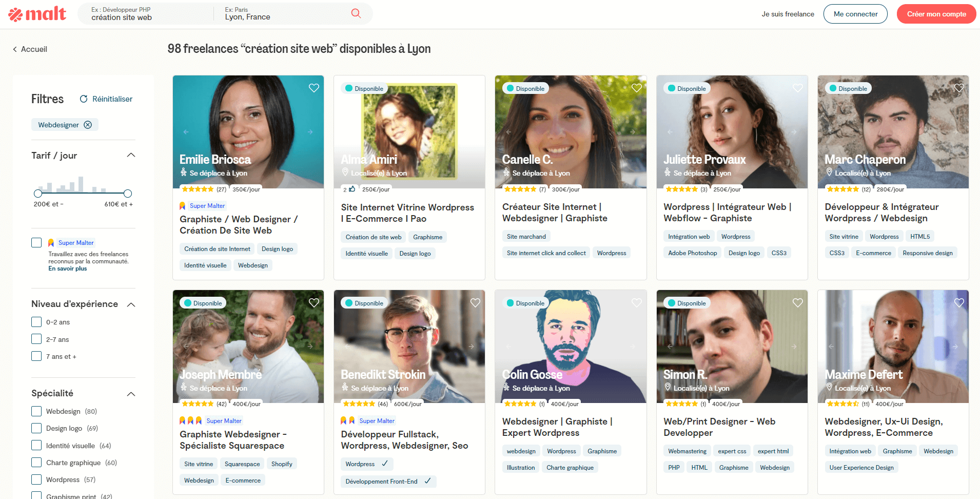Collapse the Niveau d'expérience section
The image size is (980, 499).
131,304
